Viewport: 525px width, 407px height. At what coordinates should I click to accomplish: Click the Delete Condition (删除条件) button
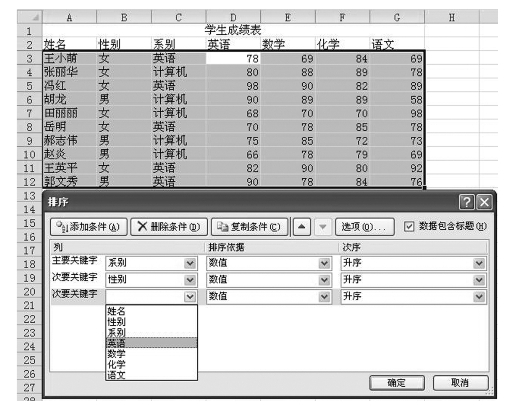169,227
